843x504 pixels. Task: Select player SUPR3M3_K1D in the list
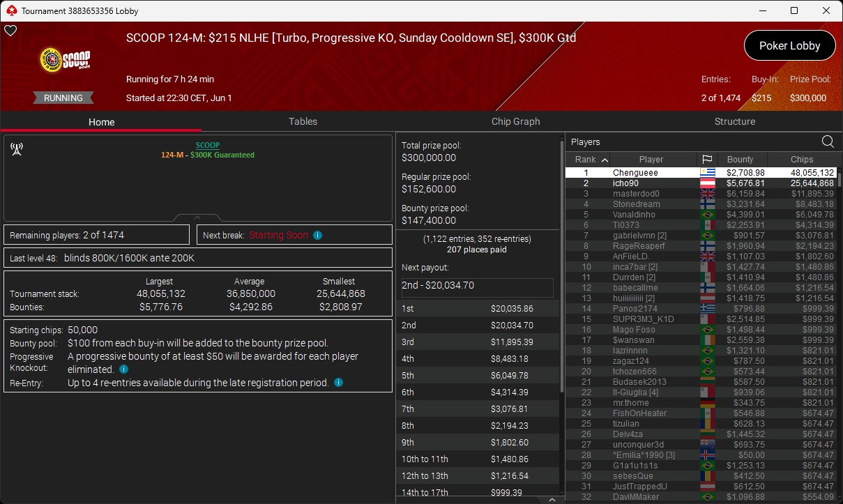click(x=701, y=319)
